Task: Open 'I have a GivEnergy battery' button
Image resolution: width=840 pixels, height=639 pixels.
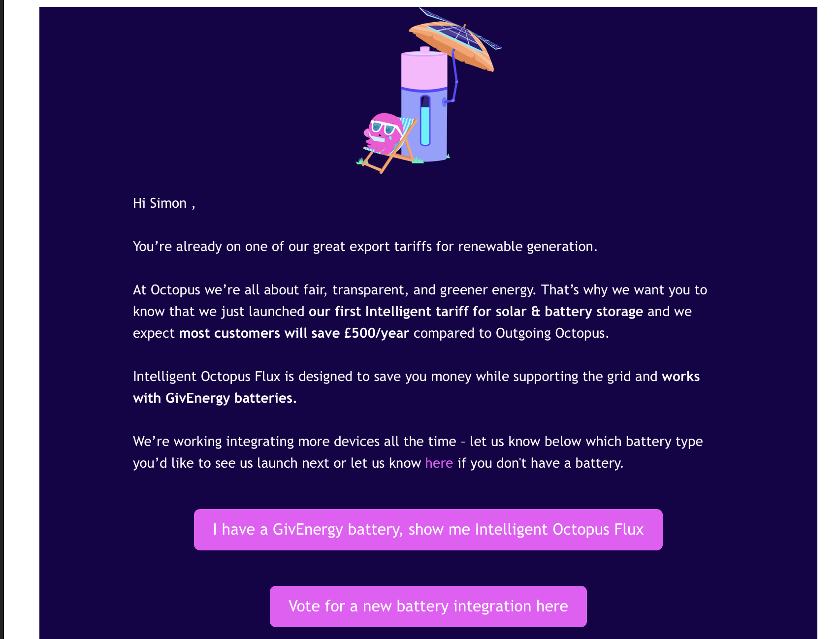Action: (x=428, y=530)
